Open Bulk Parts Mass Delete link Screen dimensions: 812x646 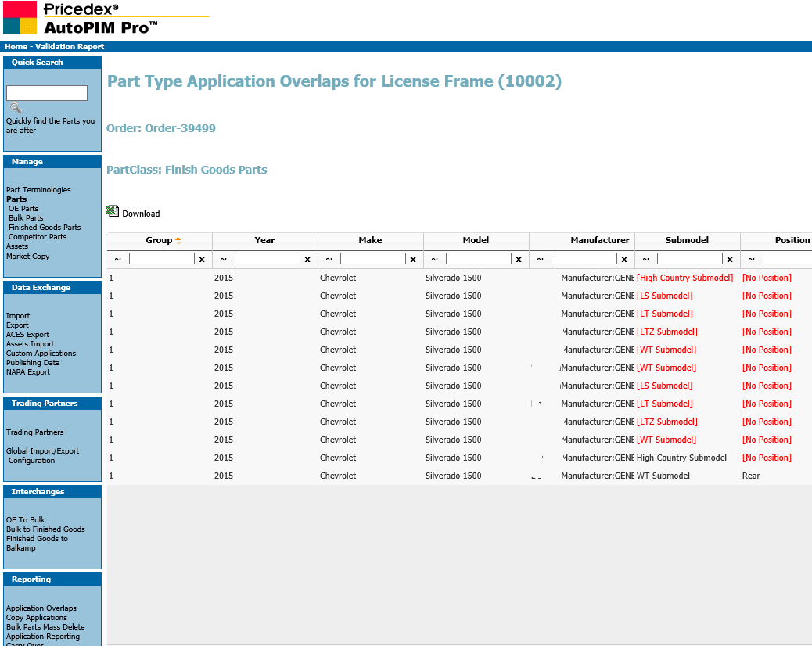point(45,627)
